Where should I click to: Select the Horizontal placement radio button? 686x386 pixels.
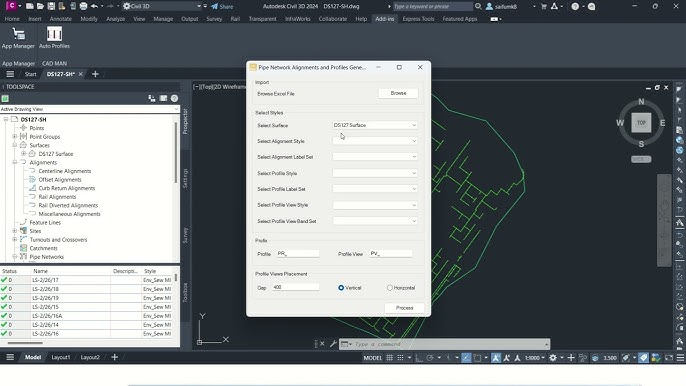pos(389,288)
